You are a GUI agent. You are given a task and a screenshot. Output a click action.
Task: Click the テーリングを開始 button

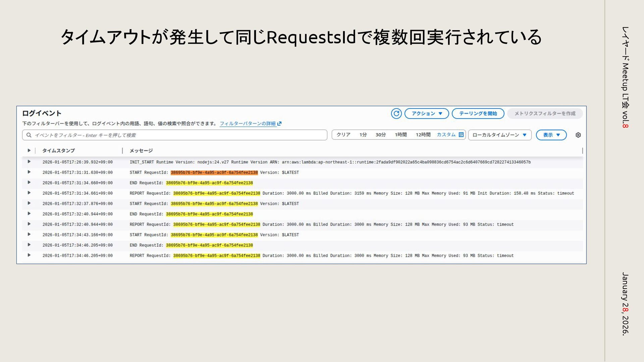point(478,114)
